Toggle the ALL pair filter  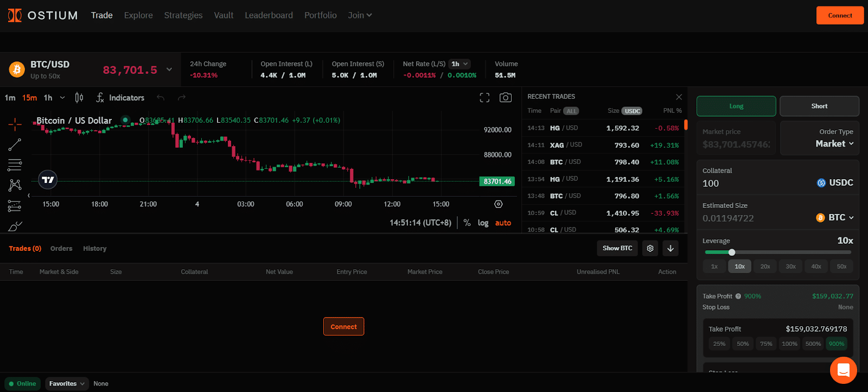point(571,111)
